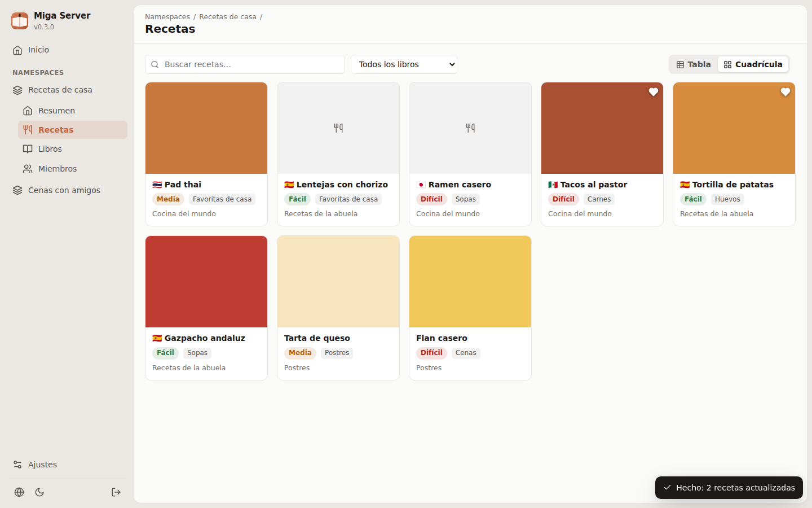Open Resumen in the sidebar
This screenshot has width=812, height=508.
coord(73,111)
